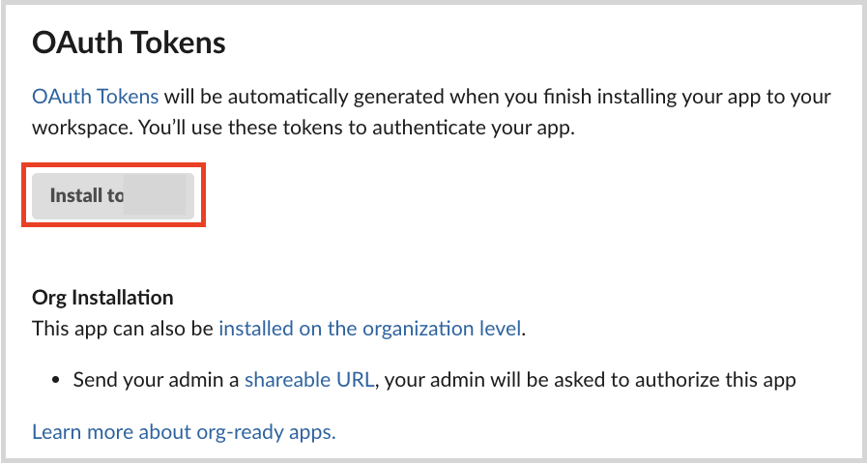This screenshot has width=868, height=464.
Task: Click the text 'Send your admin a'
Action: [156, 380]
